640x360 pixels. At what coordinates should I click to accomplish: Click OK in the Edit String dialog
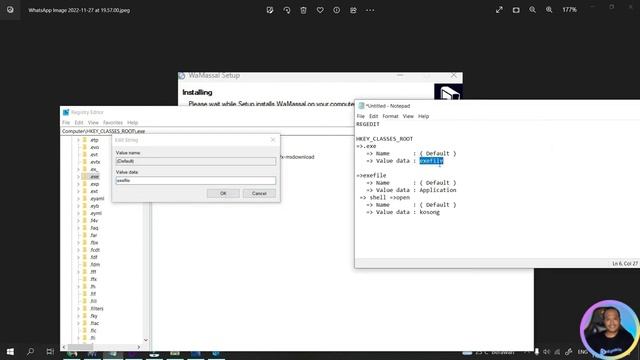point(223,193)
